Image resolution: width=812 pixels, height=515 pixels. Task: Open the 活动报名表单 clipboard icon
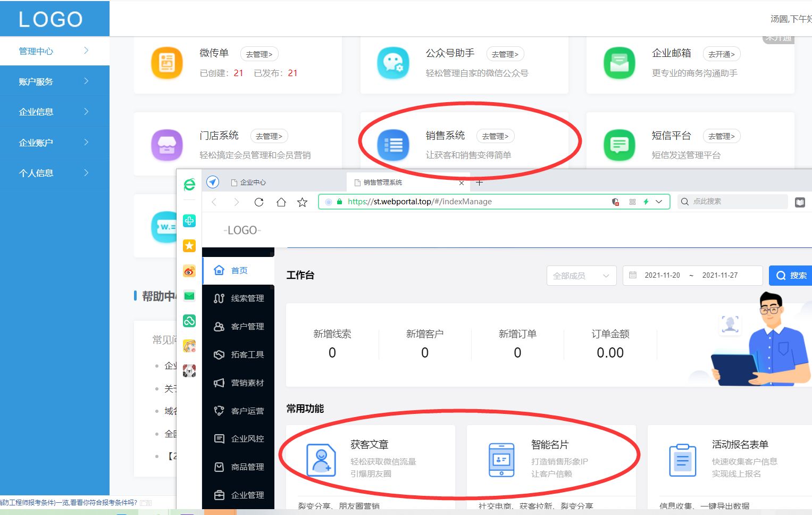point(683,460)
